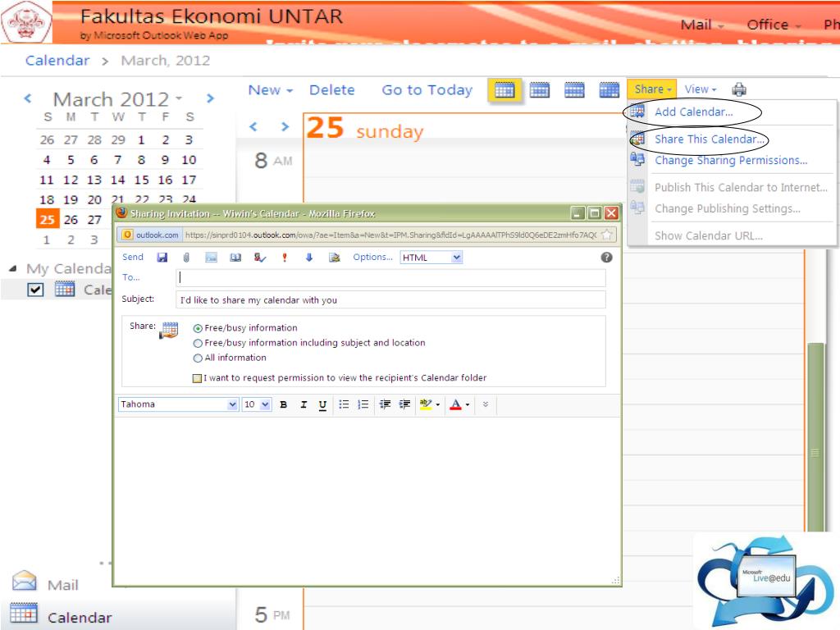Click the Send button

[133, 257]
